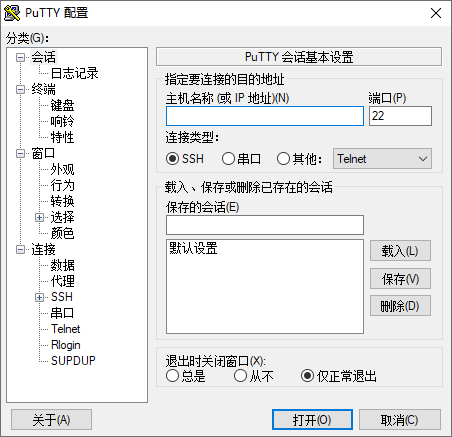Focus the 主机名称 host name field
Image resolution: width=452 pixels, height=437 pixels.
click(265, 116)
